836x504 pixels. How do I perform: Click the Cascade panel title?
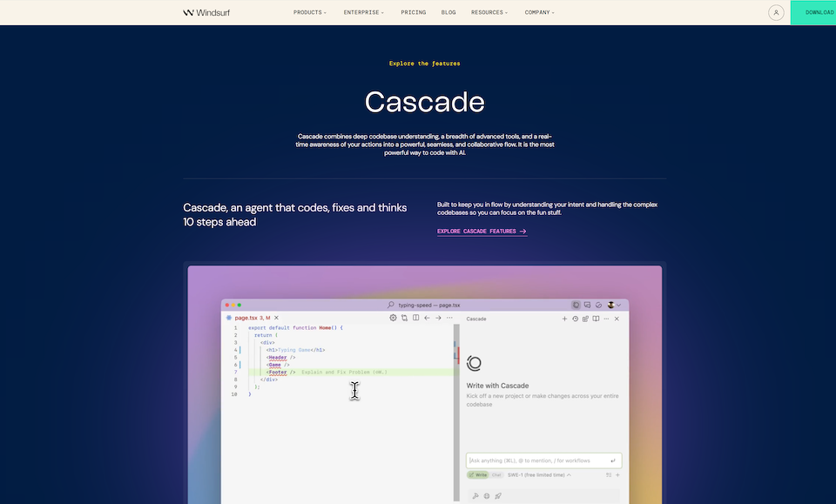click(x=476, y=319)
